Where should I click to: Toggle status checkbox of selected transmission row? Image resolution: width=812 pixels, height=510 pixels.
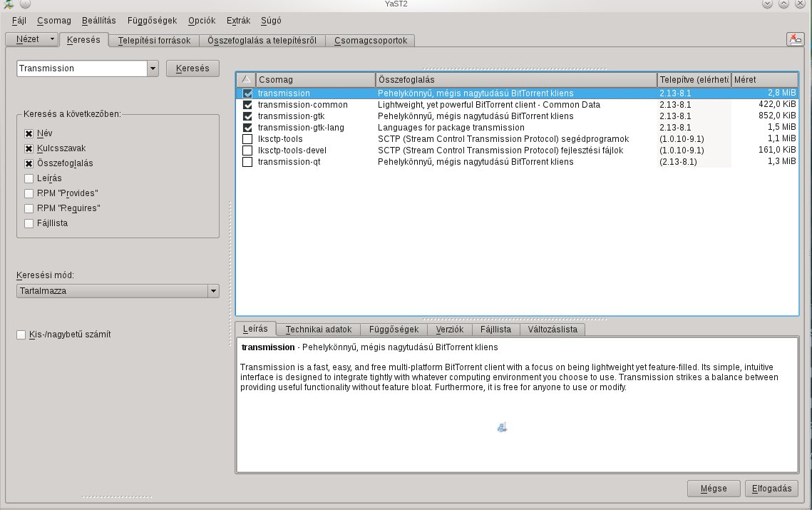click(x=247, y=93)
